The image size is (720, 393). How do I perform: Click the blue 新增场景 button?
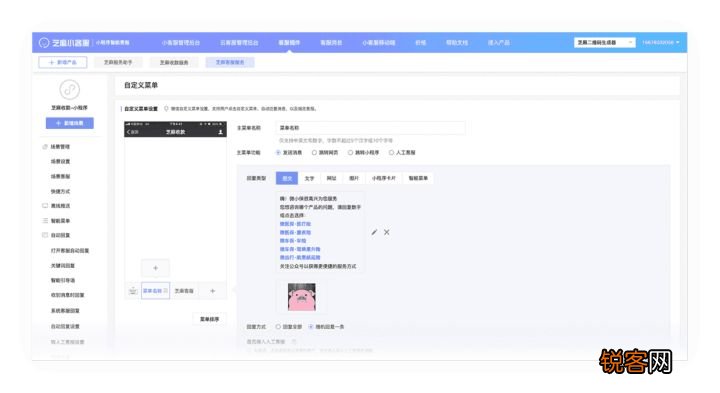point(70,123)
